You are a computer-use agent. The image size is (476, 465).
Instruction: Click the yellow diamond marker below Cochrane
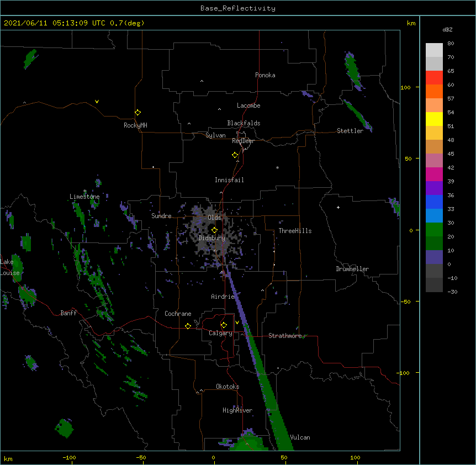(188, 326)
